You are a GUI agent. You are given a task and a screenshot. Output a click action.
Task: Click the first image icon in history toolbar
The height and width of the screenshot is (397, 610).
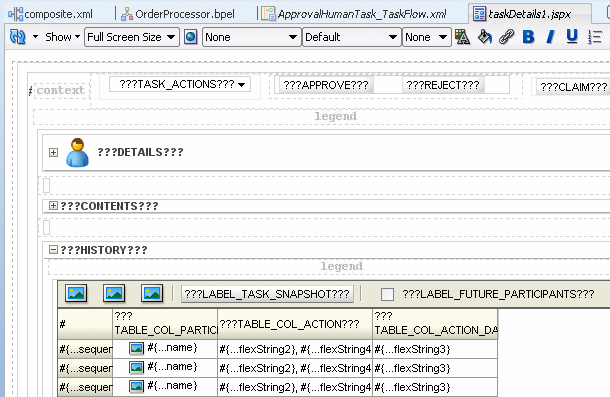point(76,293)
